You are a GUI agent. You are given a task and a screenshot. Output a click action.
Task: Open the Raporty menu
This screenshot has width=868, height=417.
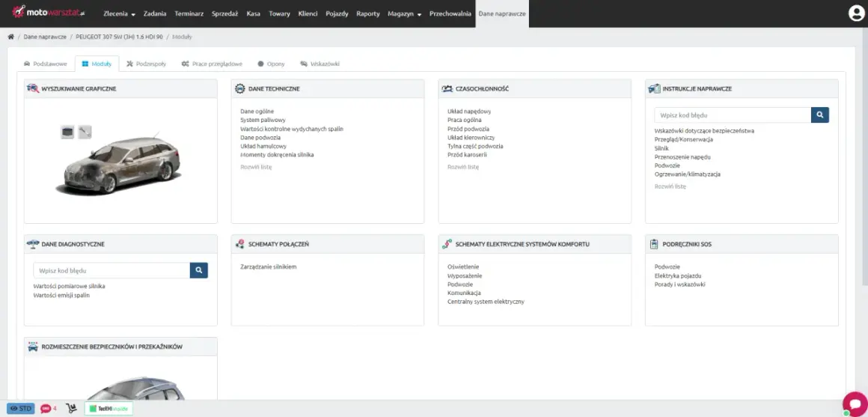click(368, 13)
